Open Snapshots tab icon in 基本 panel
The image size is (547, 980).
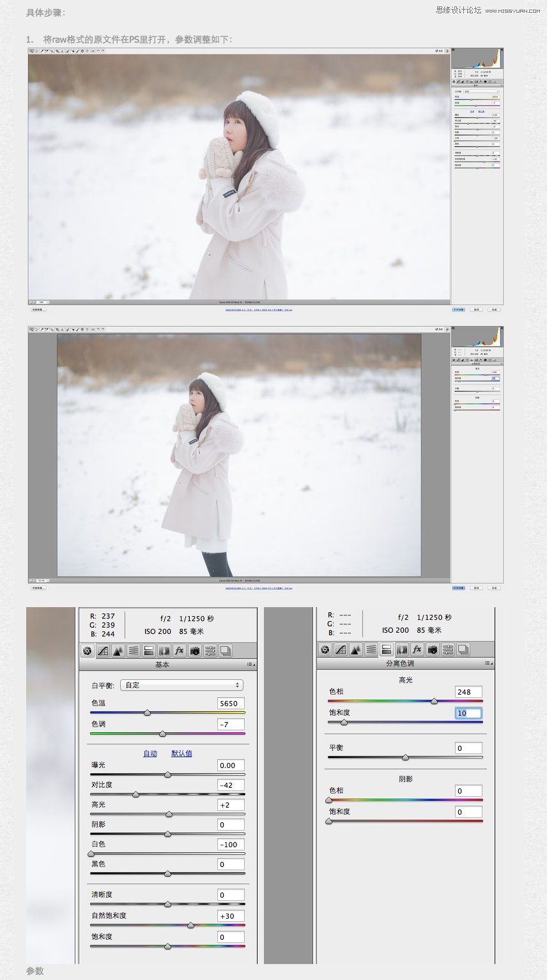click(226, 651)
